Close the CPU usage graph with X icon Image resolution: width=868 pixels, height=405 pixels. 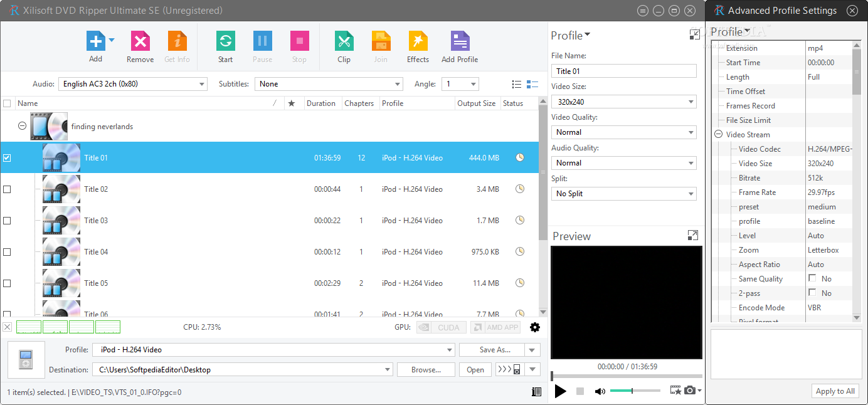7,327
